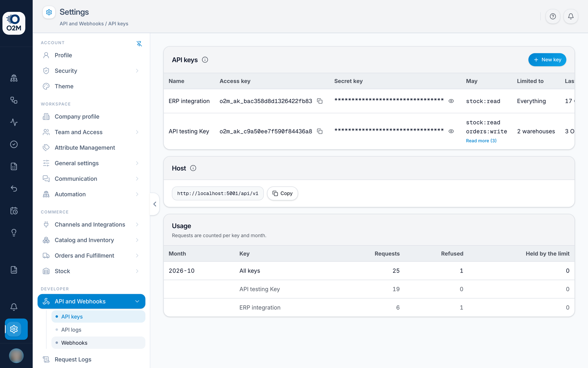
Task: Open the activity pulse icon in left rail
Action: click(x=14, y=122)
